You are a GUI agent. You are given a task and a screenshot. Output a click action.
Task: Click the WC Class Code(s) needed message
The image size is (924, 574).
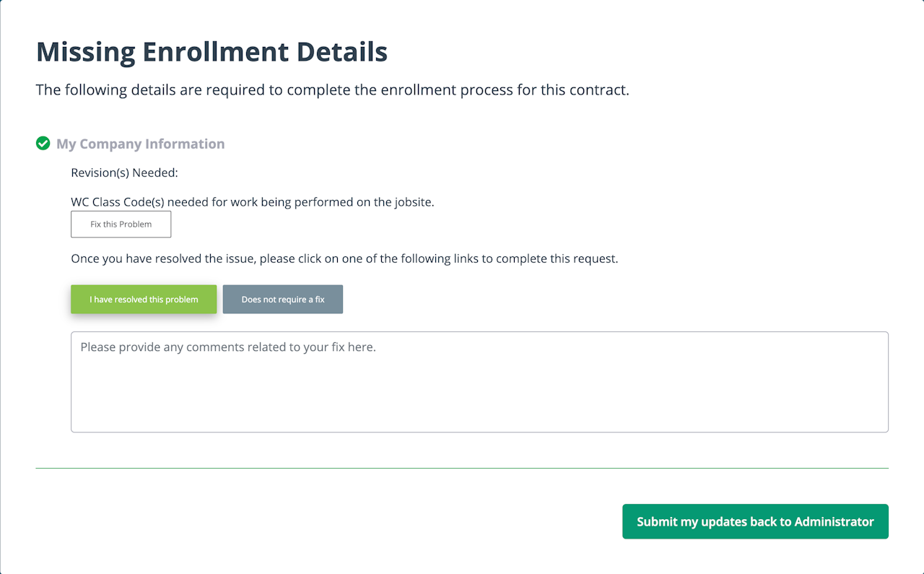coord(252,202)
